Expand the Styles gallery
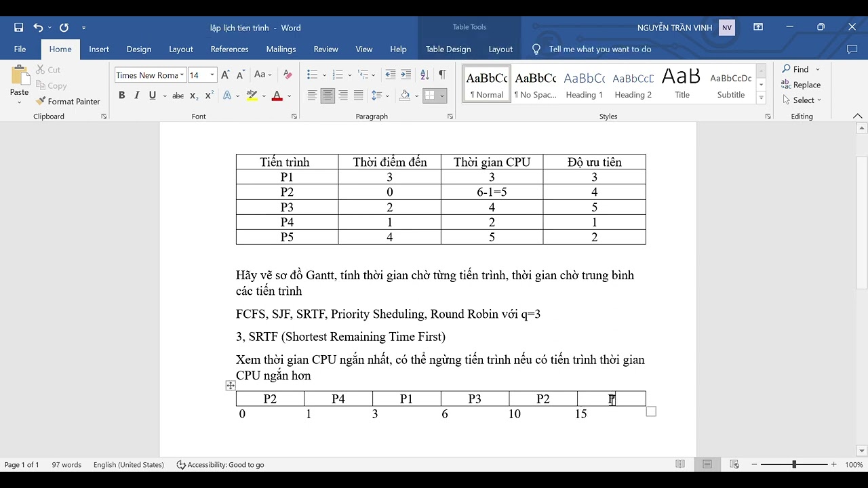This screenshot has width=868, height=488. 761,98
